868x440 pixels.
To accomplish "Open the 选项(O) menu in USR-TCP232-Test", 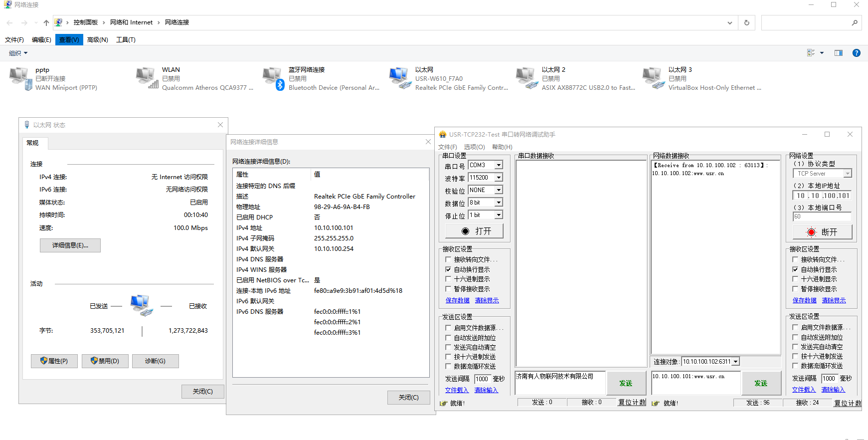I will click(474, 147).
